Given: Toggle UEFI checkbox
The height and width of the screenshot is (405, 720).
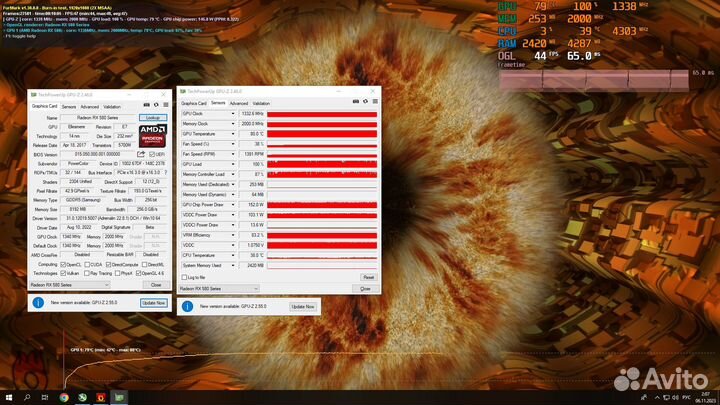Looking at the screenshot, I should coord(152,154).
